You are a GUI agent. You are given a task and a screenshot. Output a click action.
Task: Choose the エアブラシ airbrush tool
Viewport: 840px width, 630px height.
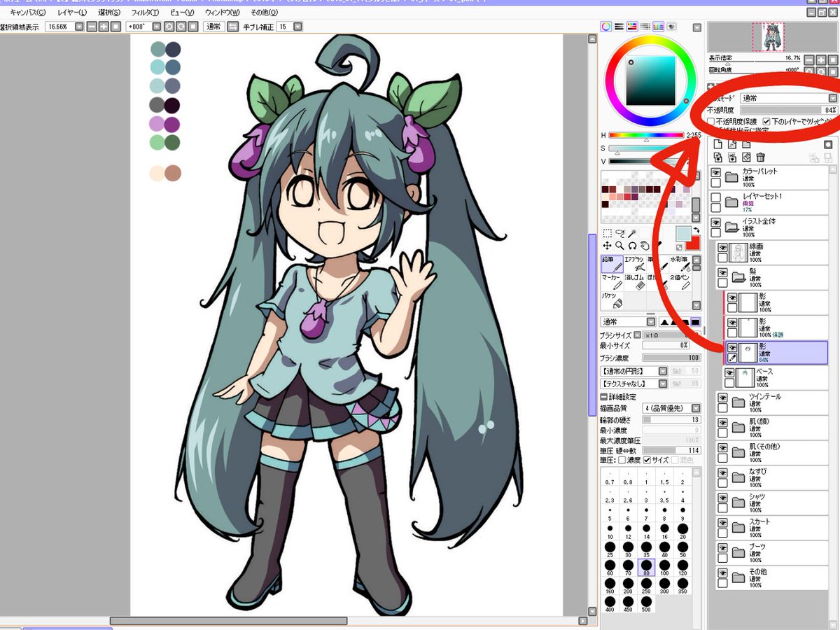(x=634, y=264)
